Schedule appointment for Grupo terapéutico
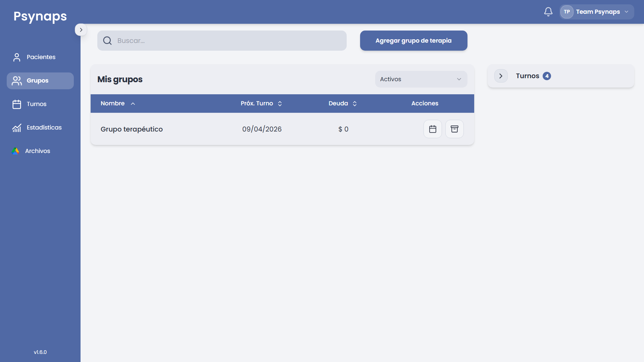This screenshot has height=362, width=644. pos(433,129)
